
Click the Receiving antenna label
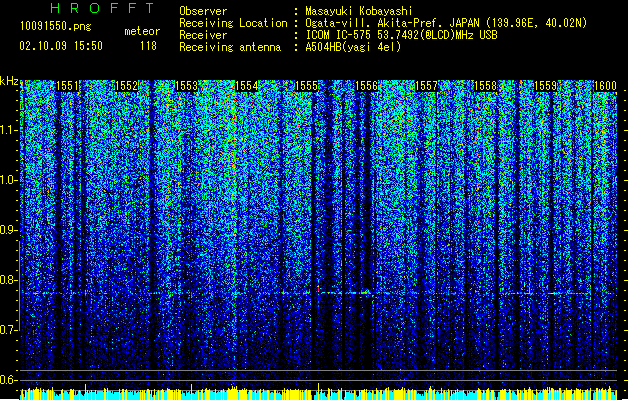point(230,47)
